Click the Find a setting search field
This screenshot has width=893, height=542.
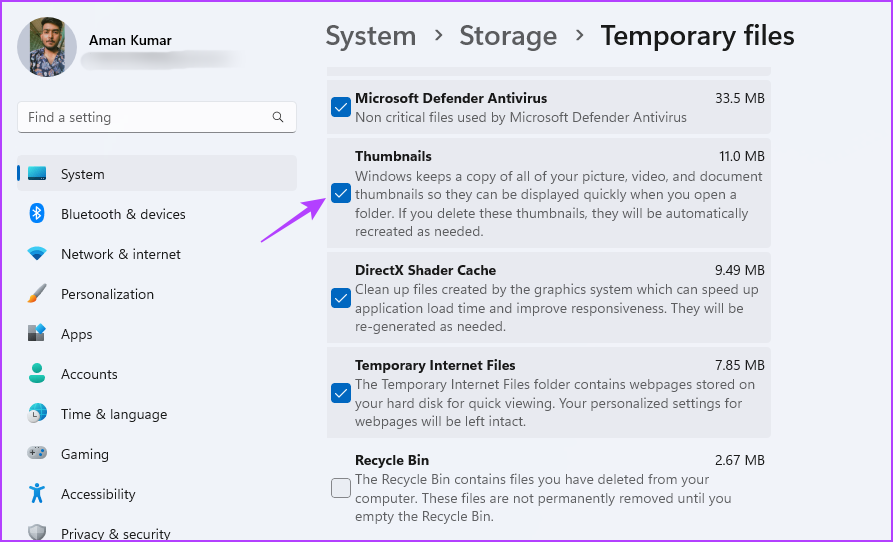(157, 117)
